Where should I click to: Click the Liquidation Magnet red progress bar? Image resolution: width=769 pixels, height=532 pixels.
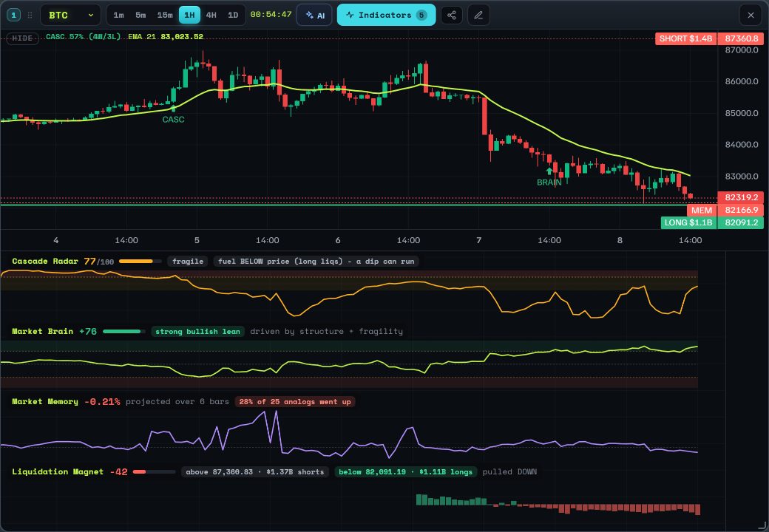(x=154, y=472)
